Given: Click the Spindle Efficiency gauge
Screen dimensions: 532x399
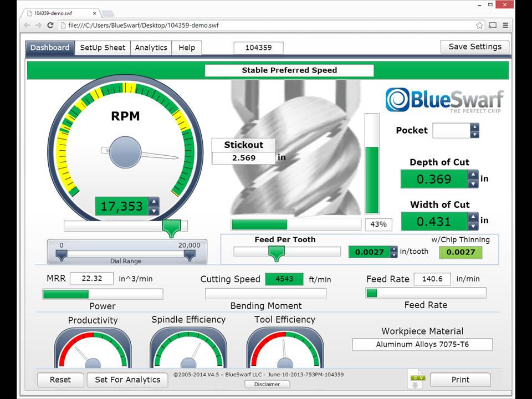Looking at the screenshot, I should click(x=188, y=348).
